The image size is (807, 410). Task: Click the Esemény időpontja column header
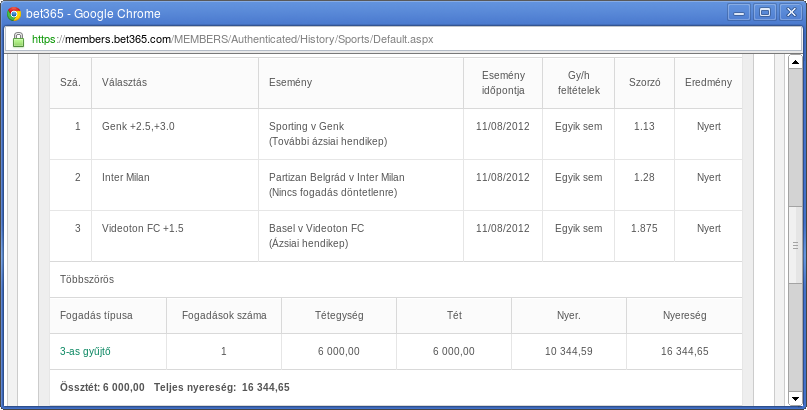coord(503,82)
